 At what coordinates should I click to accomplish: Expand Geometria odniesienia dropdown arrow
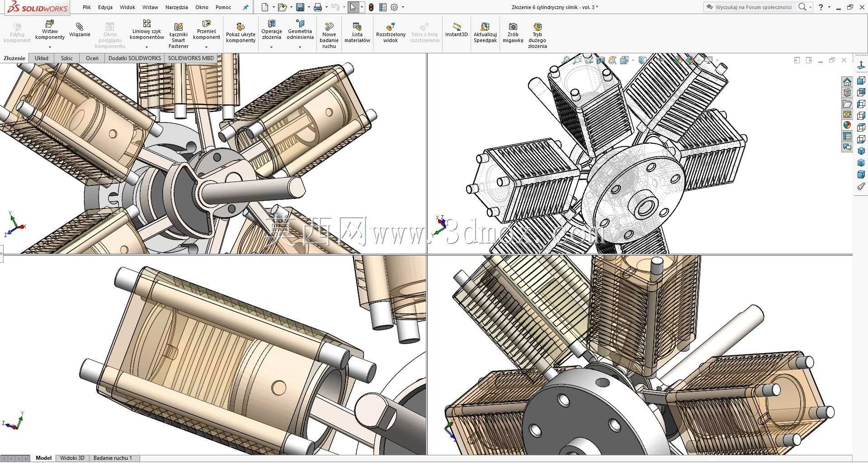300,47
